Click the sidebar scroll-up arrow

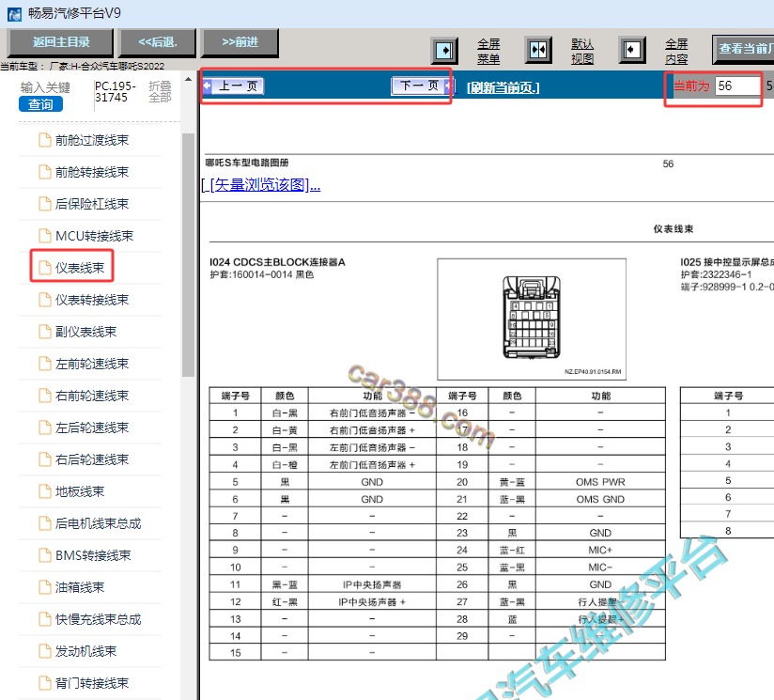(188, 79)
